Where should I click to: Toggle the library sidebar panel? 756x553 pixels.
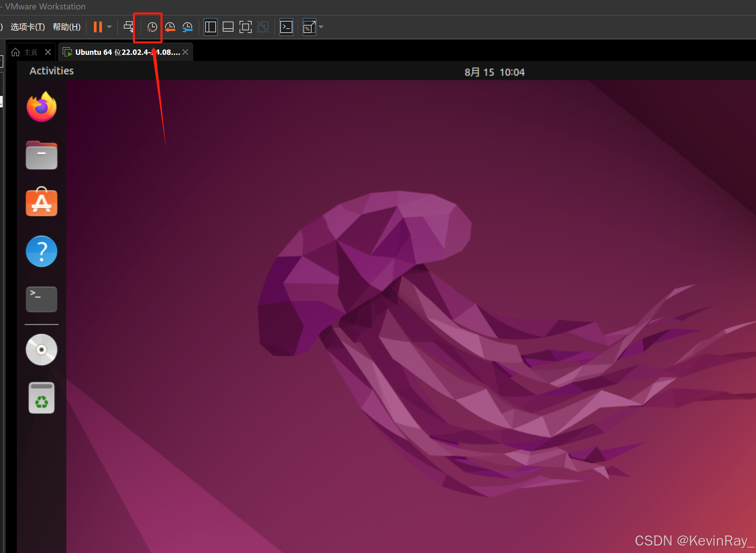point(211,27)
